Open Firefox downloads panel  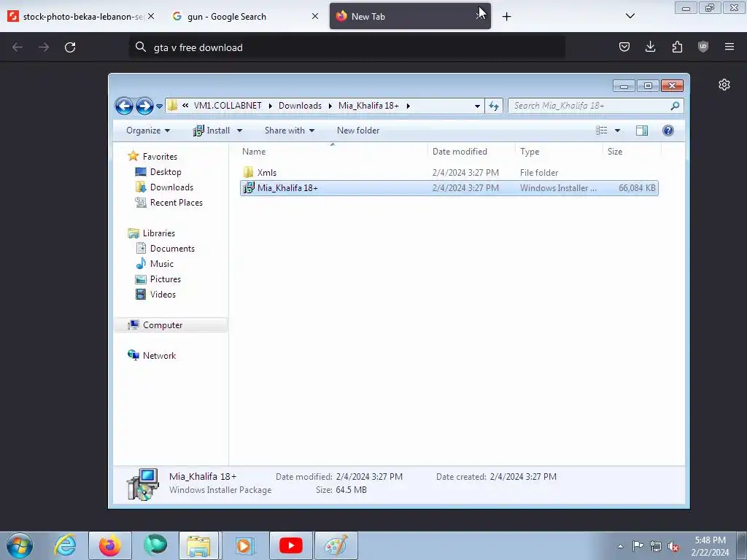point(650,47)
